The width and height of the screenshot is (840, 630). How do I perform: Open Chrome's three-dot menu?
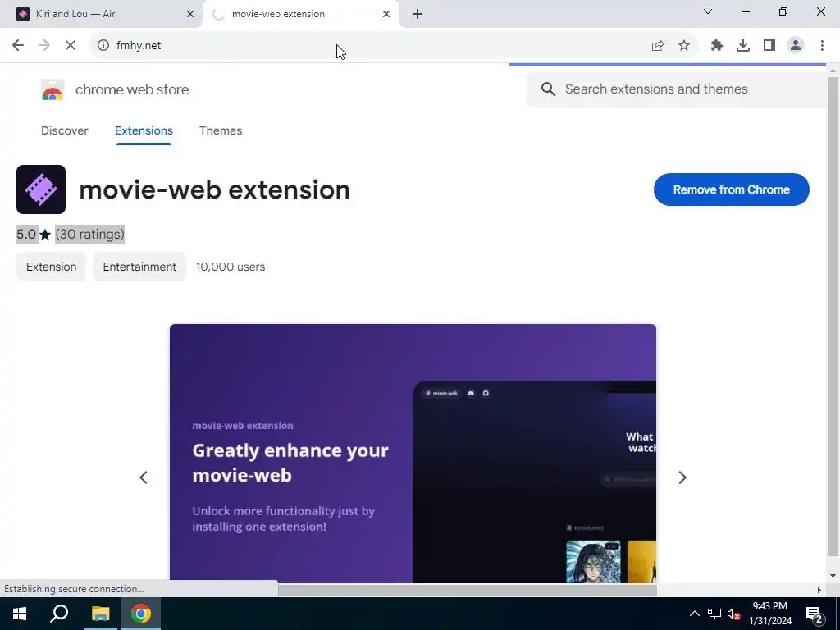tap(822, 46)
